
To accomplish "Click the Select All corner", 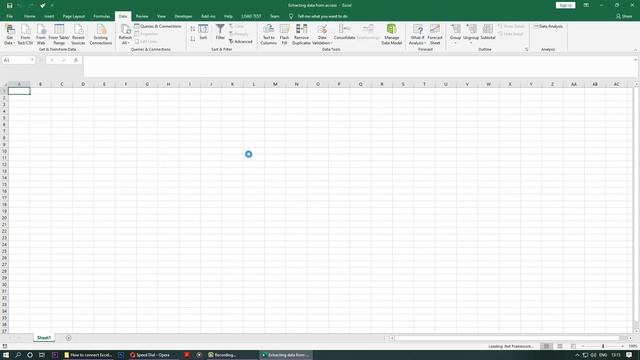I will 4,84.
